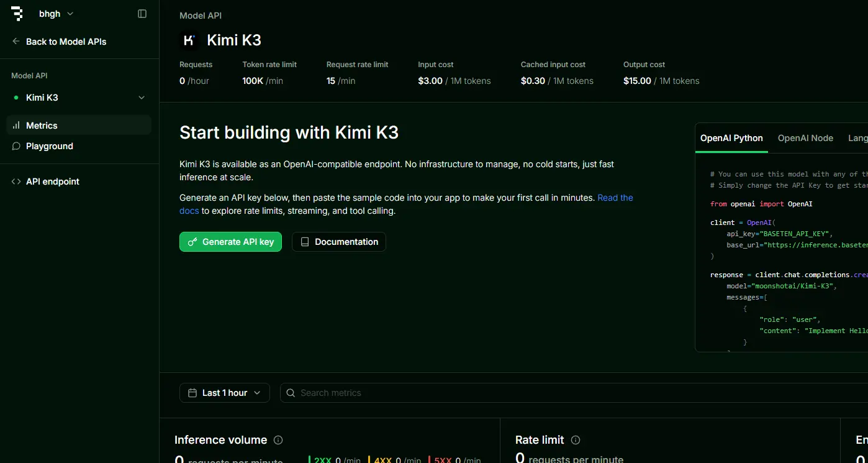Open the API endpoint page
This screenshot has height=463, width=868.
point(79,181)
